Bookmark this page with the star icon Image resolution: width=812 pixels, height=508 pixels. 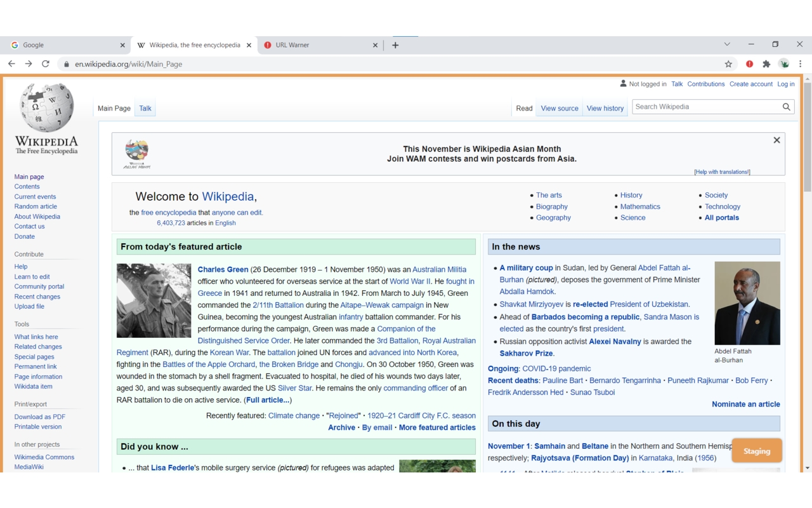(x=728, y=63)
